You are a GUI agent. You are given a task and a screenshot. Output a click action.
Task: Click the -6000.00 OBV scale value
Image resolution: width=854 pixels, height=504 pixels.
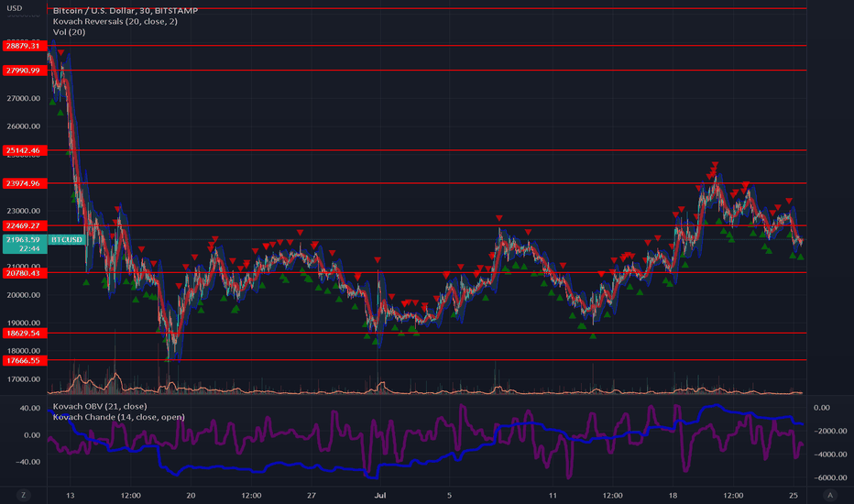coord(830,477)
